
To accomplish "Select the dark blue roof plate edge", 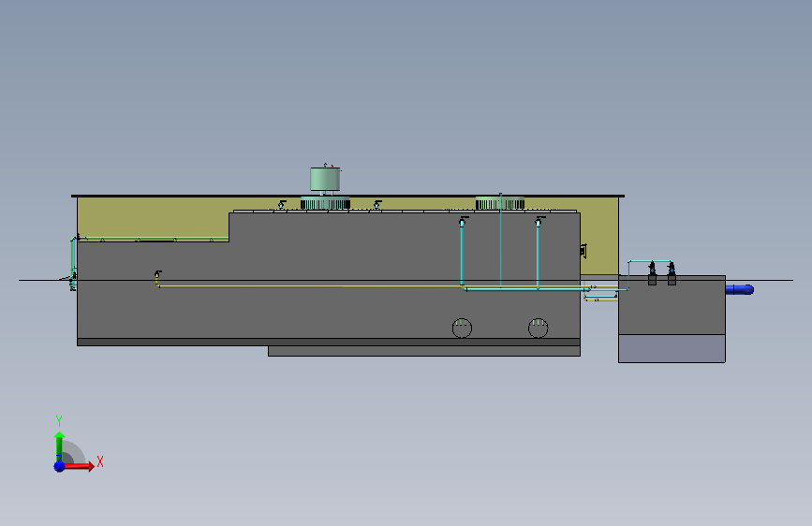I will (347, 196).
